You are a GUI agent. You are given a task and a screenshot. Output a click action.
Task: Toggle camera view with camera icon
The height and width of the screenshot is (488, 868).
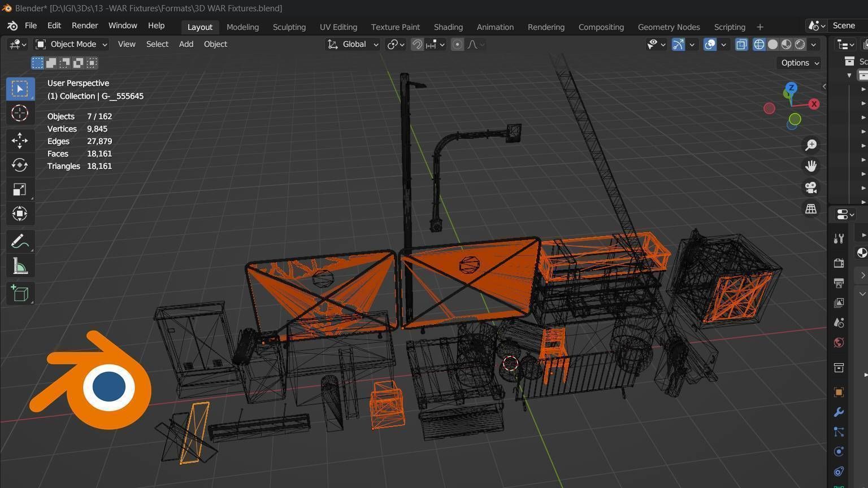point(811,188)
